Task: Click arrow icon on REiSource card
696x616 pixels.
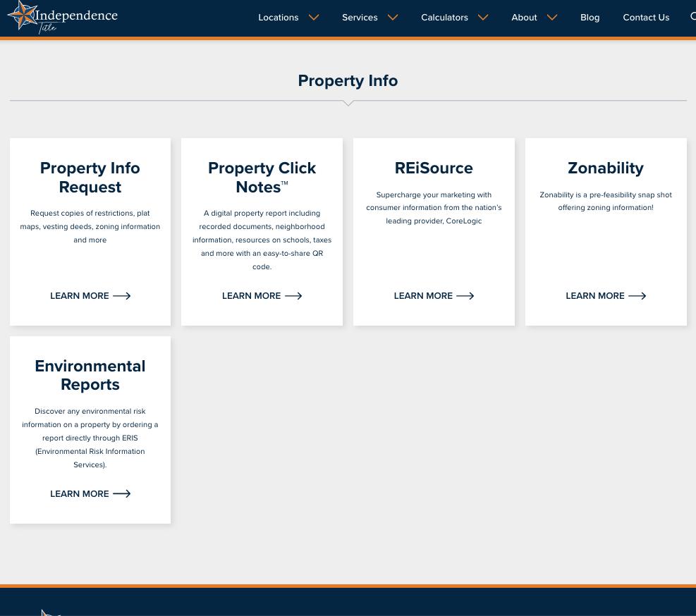Action: [x=465, y=296]
